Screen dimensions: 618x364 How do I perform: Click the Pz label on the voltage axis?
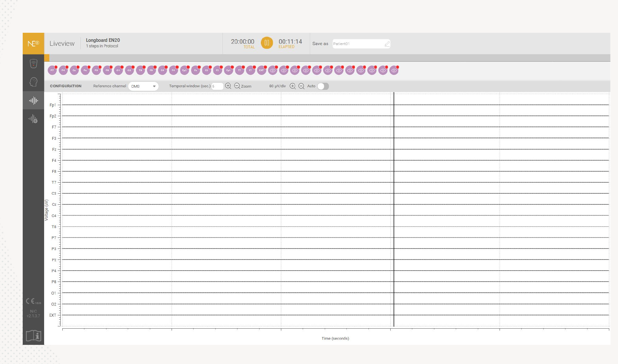coord(54,260)
